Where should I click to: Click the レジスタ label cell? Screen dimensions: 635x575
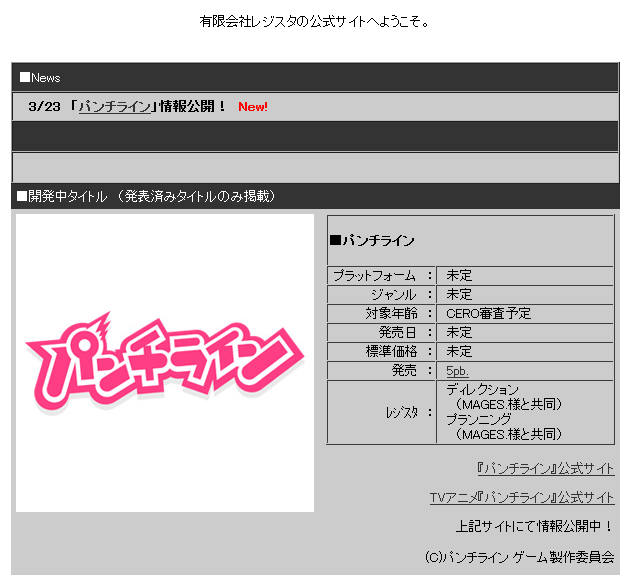[381, 412]
